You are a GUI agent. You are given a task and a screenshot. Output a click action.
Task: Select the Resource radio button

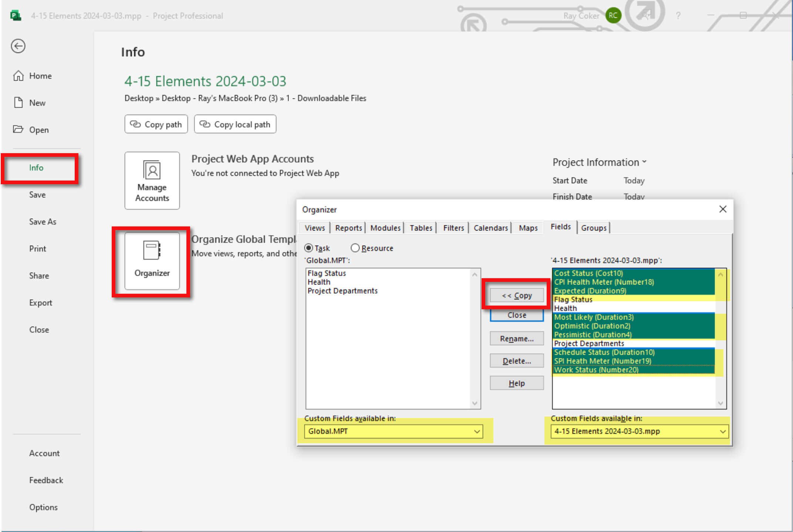pos(355,248)
